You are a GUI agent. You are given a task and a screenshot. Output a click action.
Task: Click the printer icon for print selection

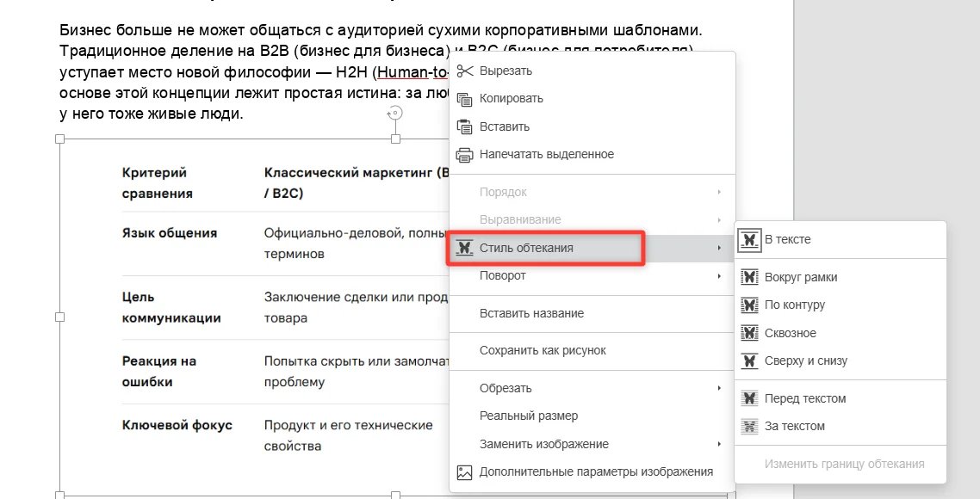[x=464, y=154]
